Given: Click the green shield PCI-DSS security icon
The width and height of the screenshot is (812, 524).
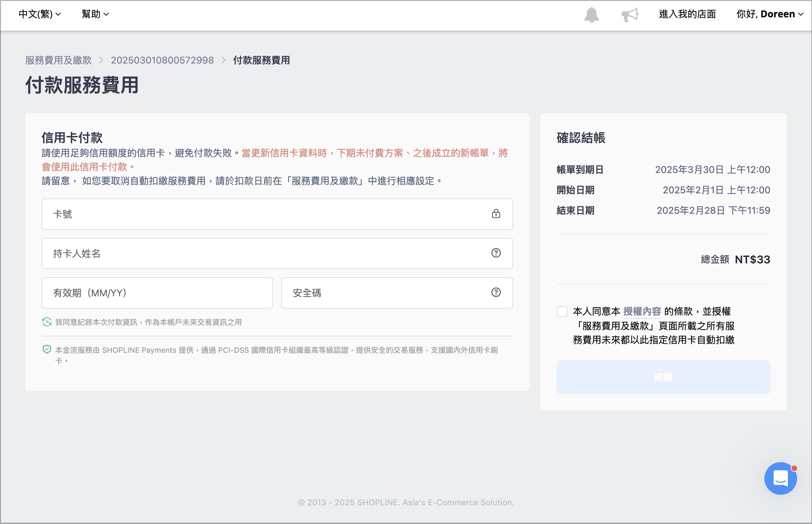Looking at the screenshot, I should pyautogui.click(x=47, y=349).
